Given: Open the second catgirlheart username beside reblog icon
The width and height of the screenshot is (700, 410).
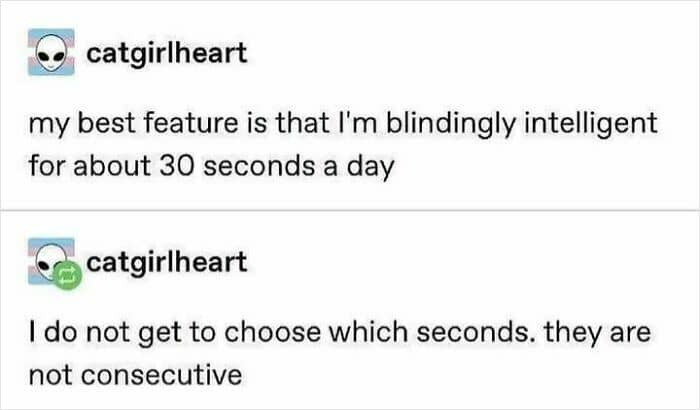Looking at the screenshot, I should [166, 263].
